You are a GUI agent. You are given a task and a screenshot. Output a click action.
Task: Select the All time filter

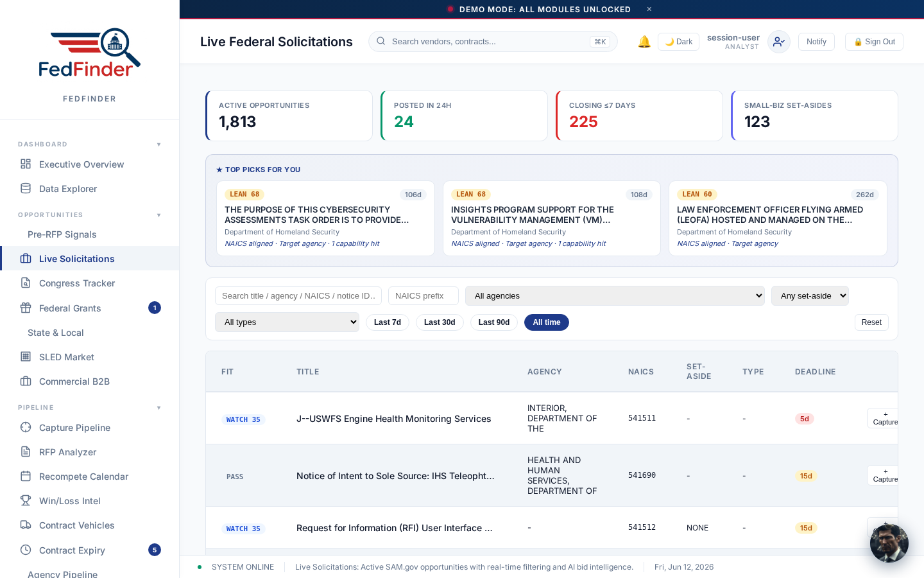(x=547, y=322)
